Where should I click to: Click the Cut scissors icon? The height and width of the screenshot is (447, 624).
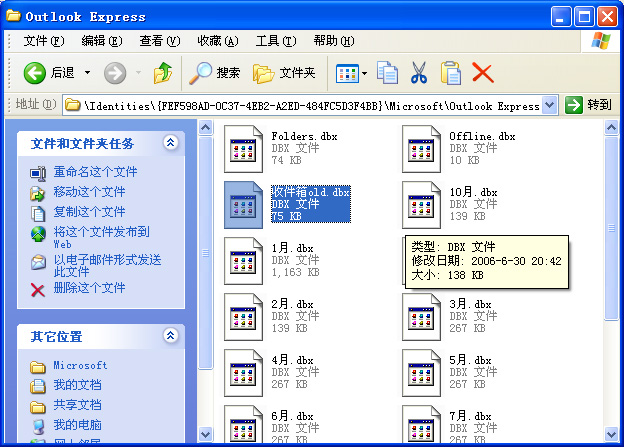coord(419,73)
